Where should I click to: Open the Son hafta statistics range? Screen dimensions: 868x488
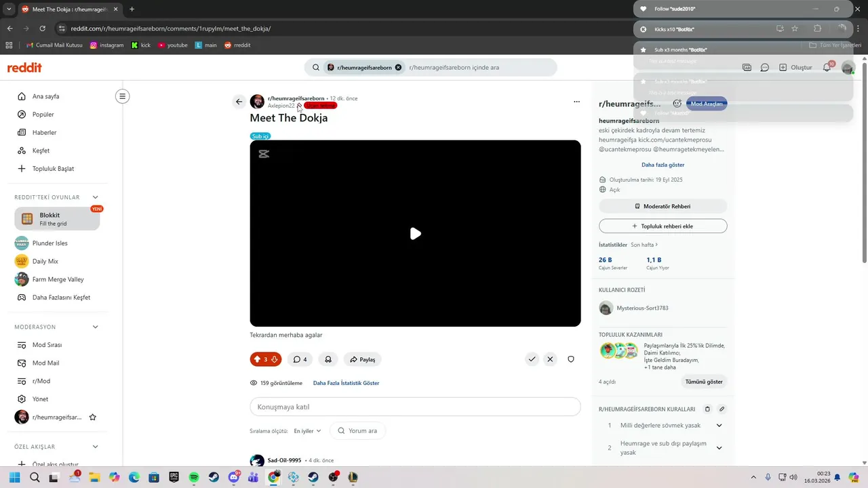(644, 245)
